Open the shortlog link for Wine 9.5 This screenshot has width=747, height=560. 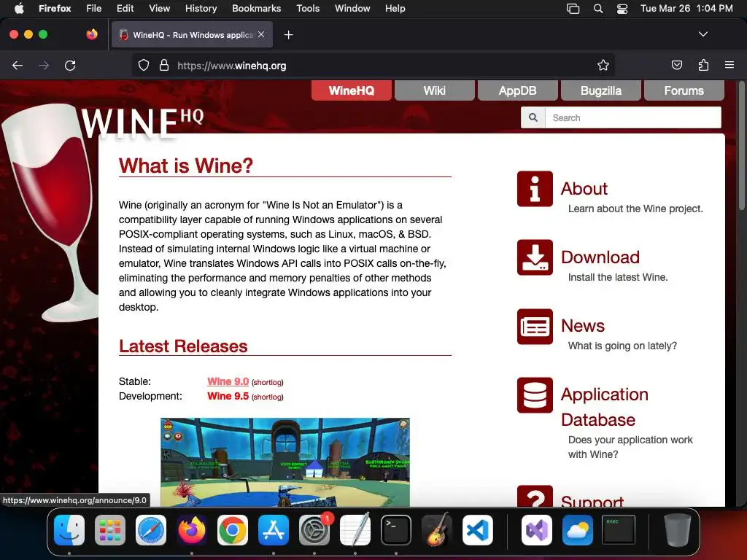pyautogui.click(x=267, y=397)
